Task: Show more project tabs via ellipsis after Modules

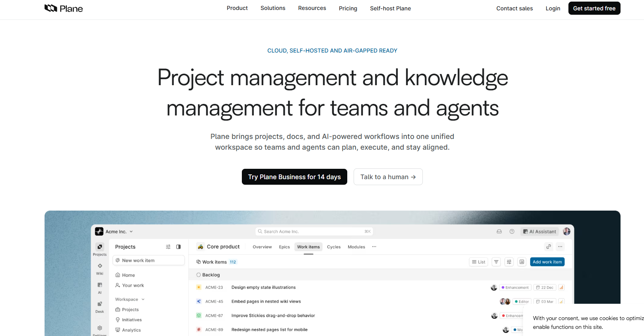Action: pyautogui.click(x=374, y=247)
